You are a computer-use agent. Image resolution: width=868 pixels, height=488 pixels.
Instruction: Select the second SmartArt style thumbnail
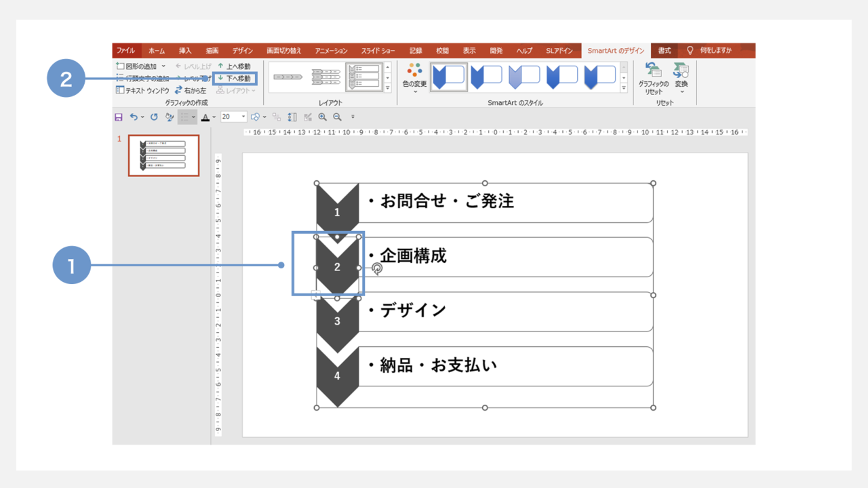point(486,77)
